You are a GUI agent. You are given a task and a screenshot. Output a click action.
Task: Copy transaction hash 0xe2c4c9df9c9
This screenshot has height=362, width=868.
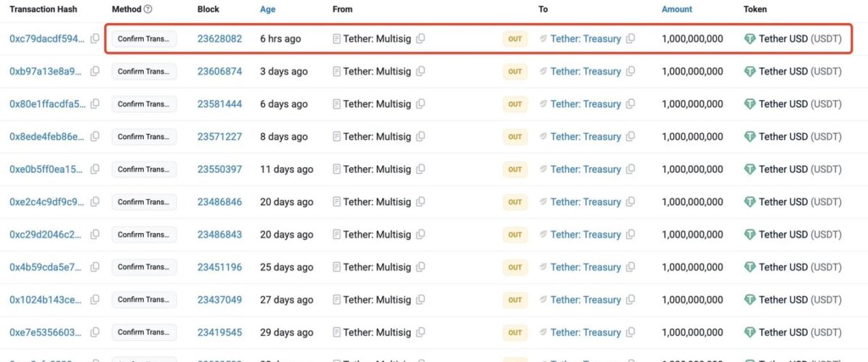pos(95,202)
